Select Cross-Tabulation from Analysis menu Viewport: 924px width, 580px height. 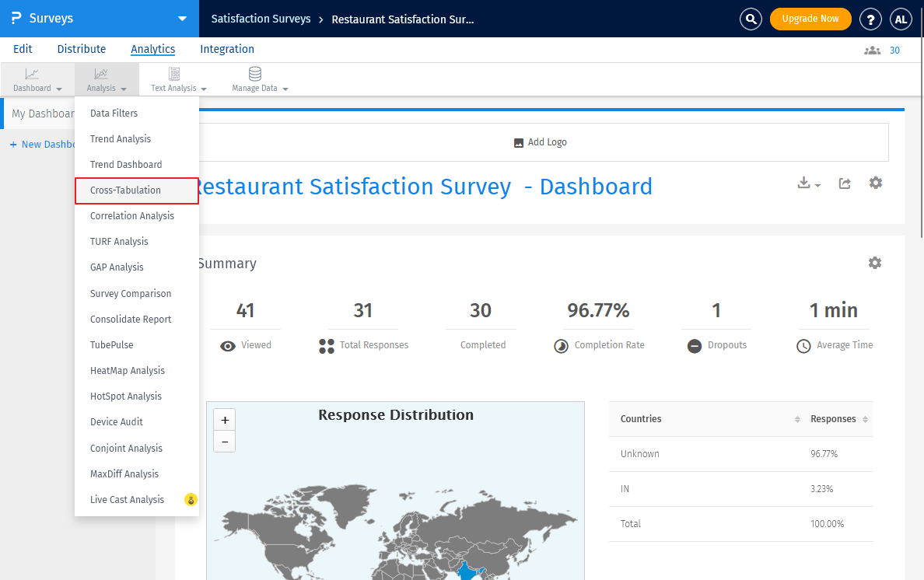tap(125, 190)
